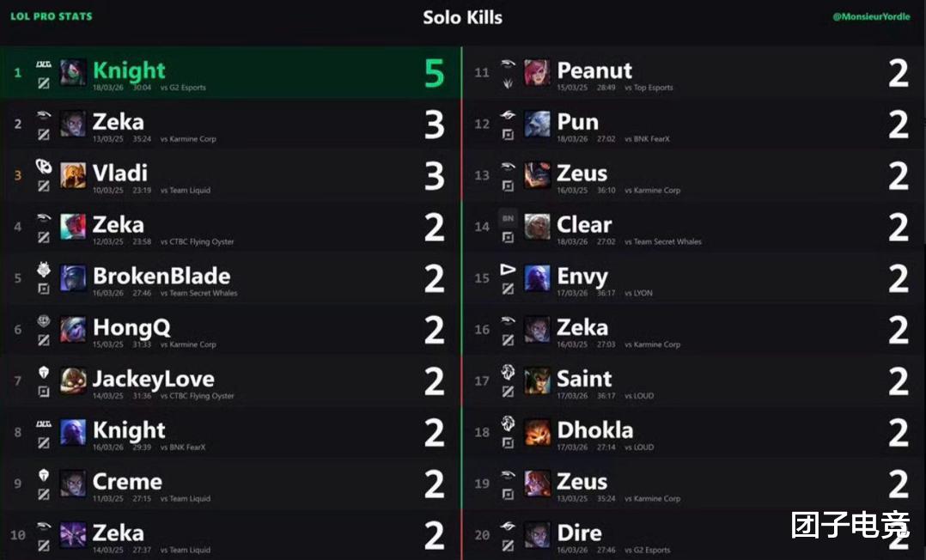The height and width of the screenshot is (560, 926).
Task: Click the team logo next to Envy
Action: 508,270
